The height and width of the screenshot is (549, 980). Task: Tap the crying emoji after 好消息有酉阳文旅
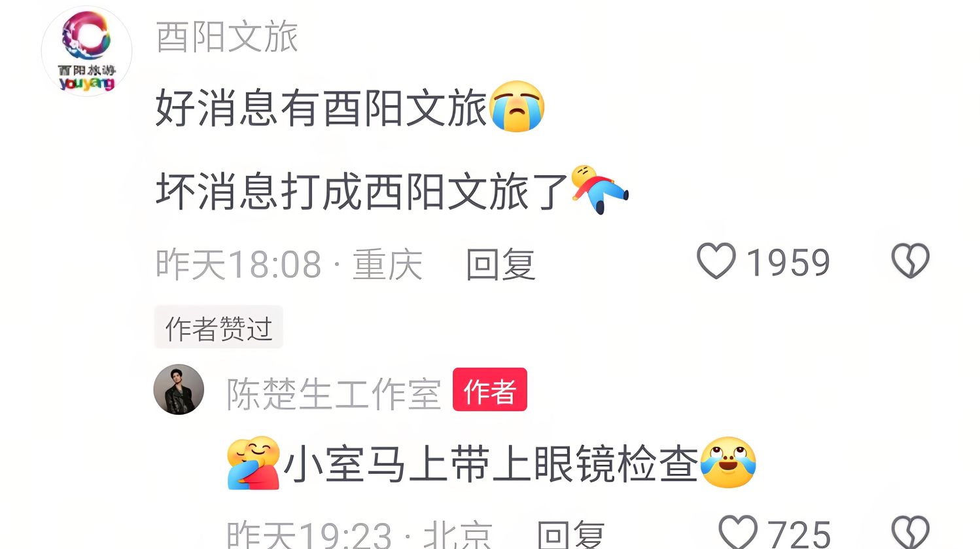[x=517, y=107]
